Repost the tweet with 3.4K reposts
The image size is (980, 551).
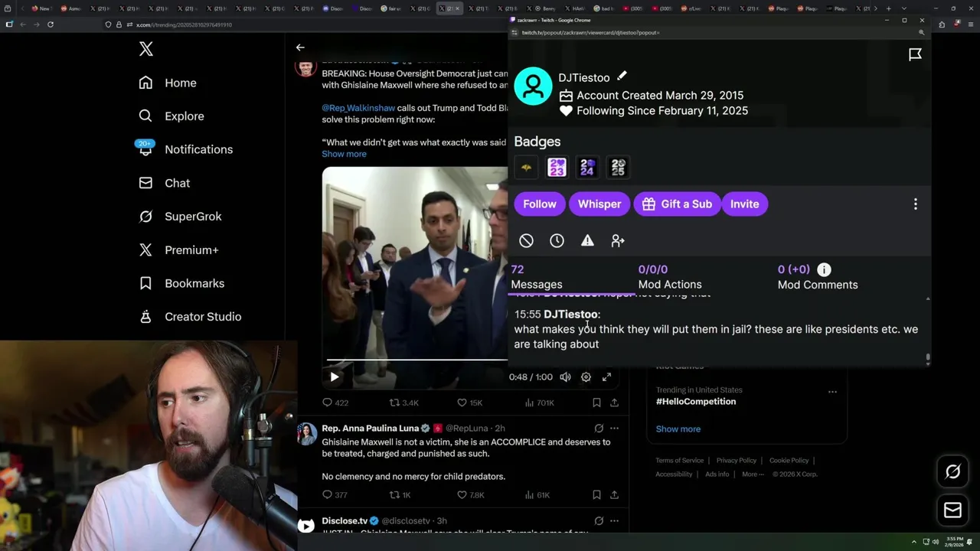point(403,403)
